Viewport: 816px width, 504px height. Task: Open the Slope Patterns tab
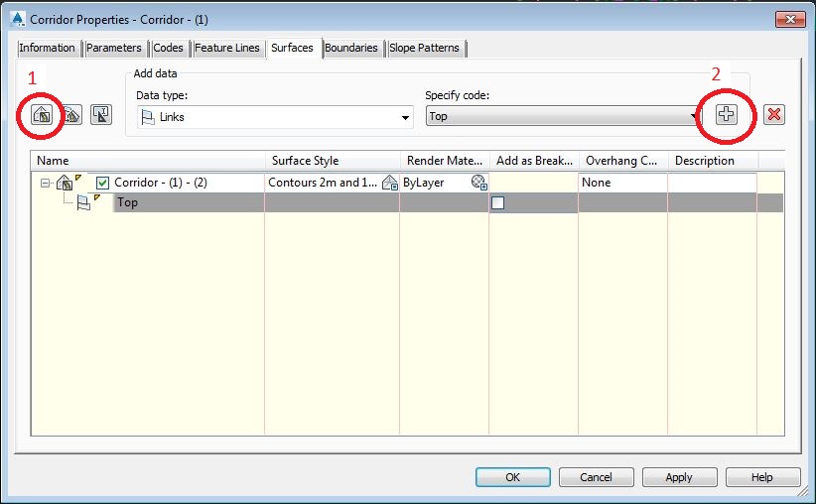pos(424,48)
